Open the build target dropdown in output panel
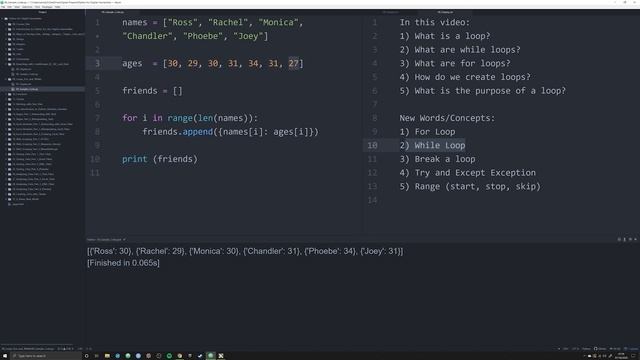This screenshot has width=640, height=360. coord(106,240)
